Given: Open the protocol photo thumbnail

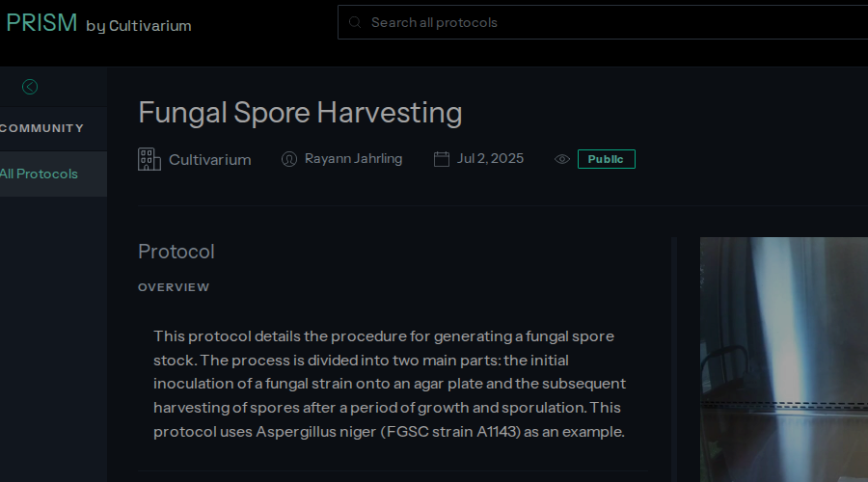Looking at the screenshot, I should [x=783, y=359].
